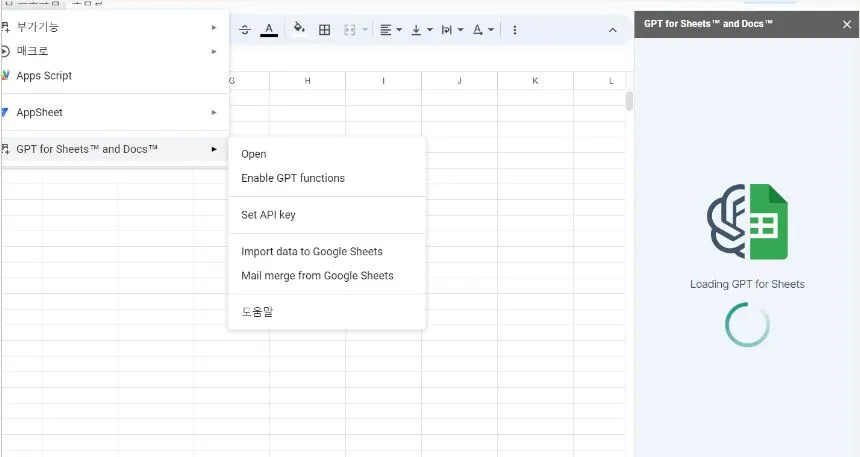Viewport: 860px width, 457px height.
Task: Open the 매크로 submenu
Action: tap(114, 51)
